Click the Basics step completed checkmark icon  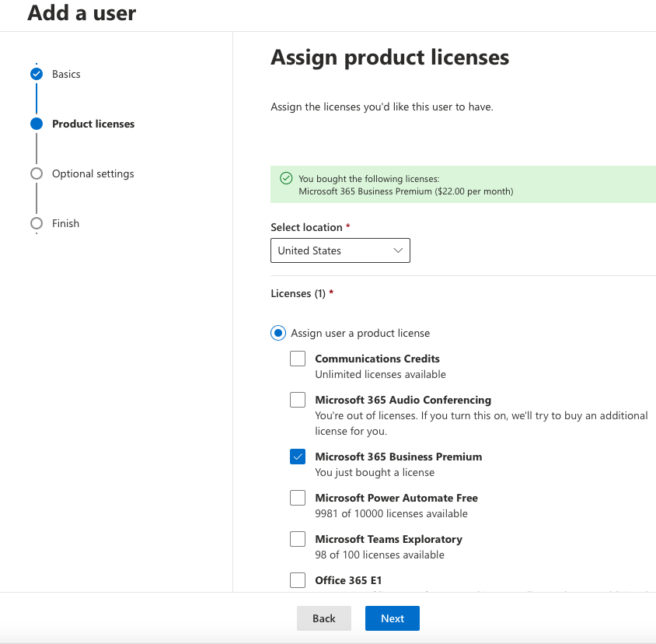click(x=37, y=74)
